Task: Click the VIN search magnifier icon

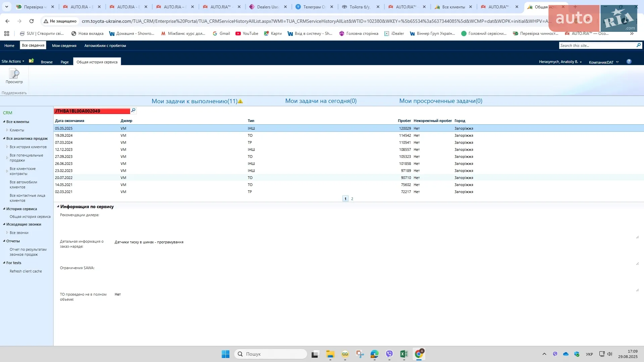Action: (x=133, y=111)
